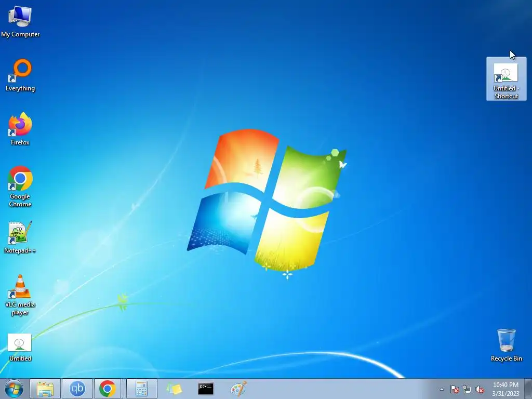This screenshot has width=532, height=399.
Task: Select the Recycle Bin icon
Action: (x=506, y=345)
